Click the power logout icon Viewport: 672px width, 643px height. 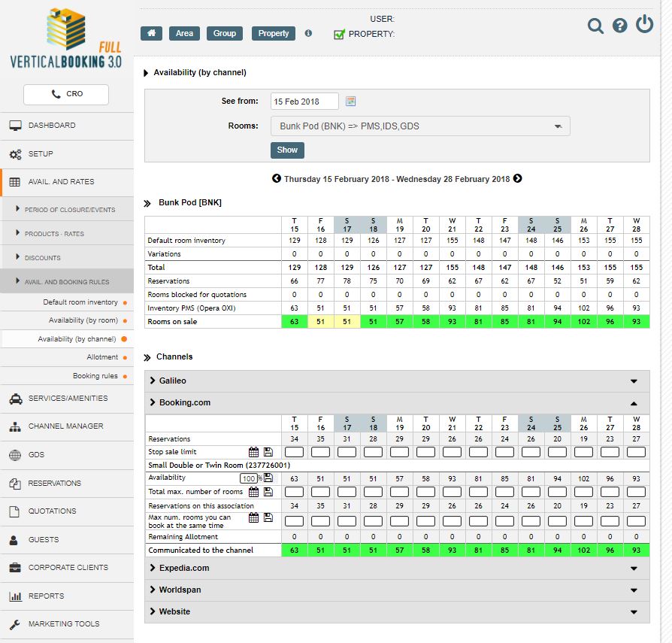pos(644,24)
